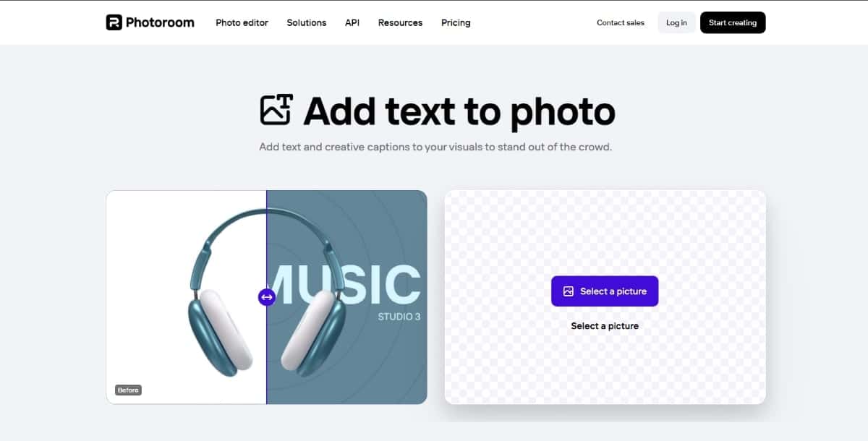This screenshot has width=868, height=441.
Task: Open the Pricing page
Action: point(456,22)
